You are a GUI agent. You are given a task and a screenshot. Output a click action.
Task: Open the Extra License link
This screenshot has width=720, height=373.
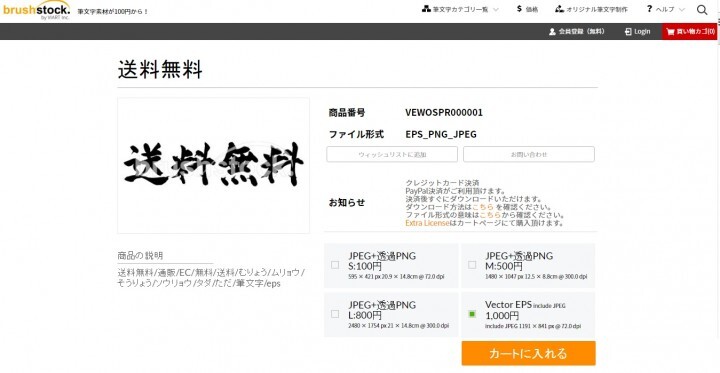click(427, 223)
